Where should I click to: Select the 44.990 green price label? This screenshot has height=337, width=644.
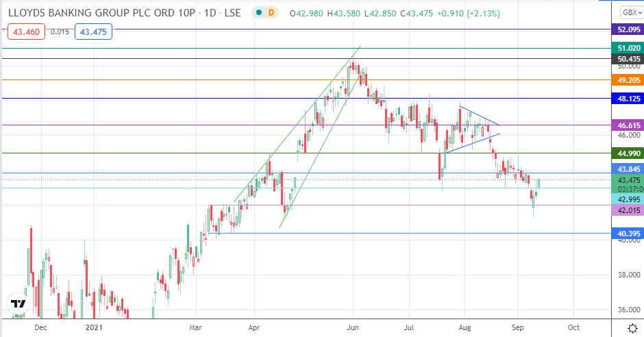click(628, 153)
